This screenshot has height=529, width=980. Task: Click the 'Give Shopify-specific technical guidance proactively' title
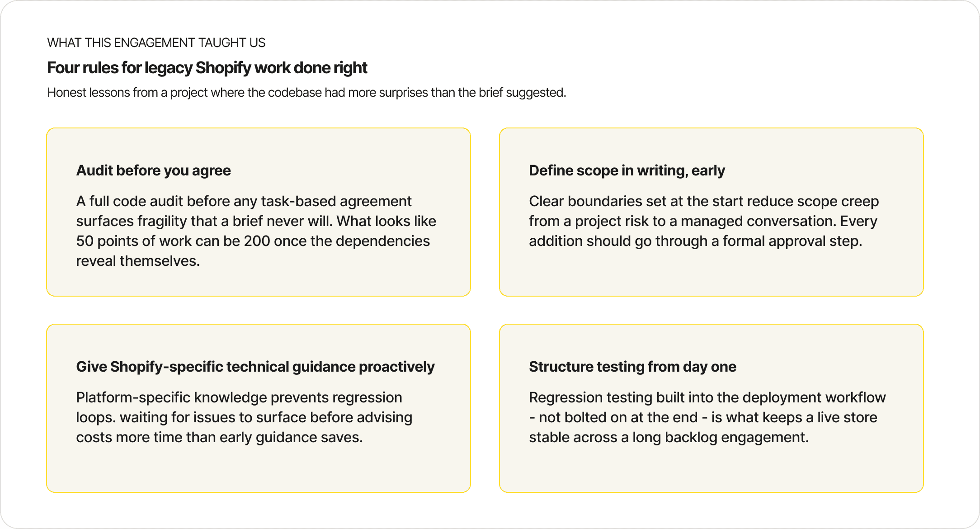tap(255, 367)
